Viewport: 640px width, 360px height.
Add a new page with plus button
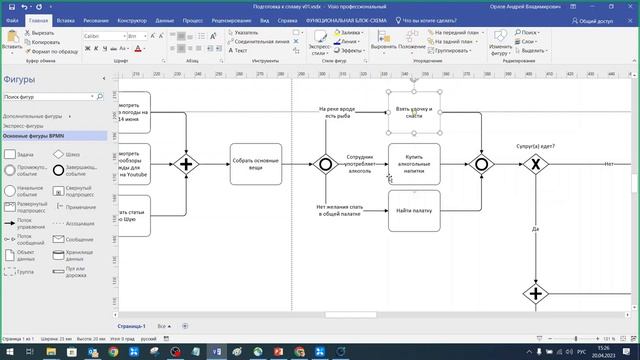(185, 326)
